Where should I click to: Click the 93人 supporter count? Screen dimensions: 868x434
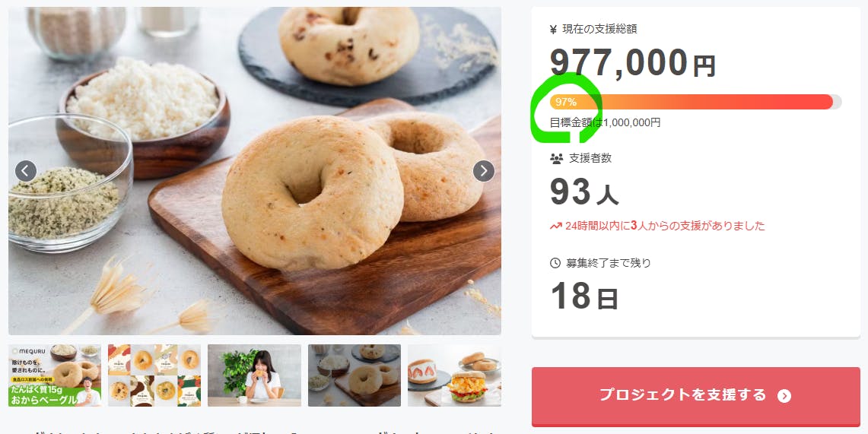584,192
